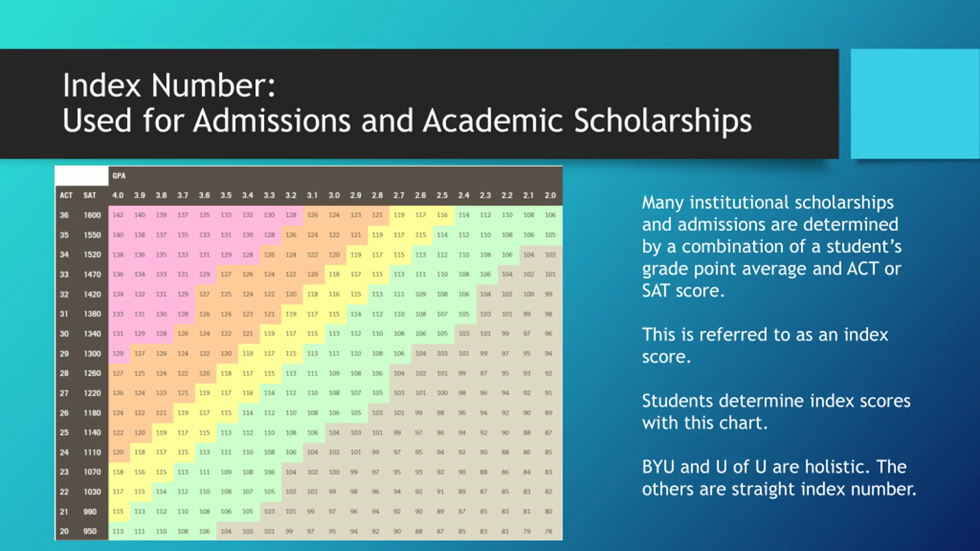The image size is (980, 551).
Task: Click the ACT column header
Action: (x=66, y=195)
